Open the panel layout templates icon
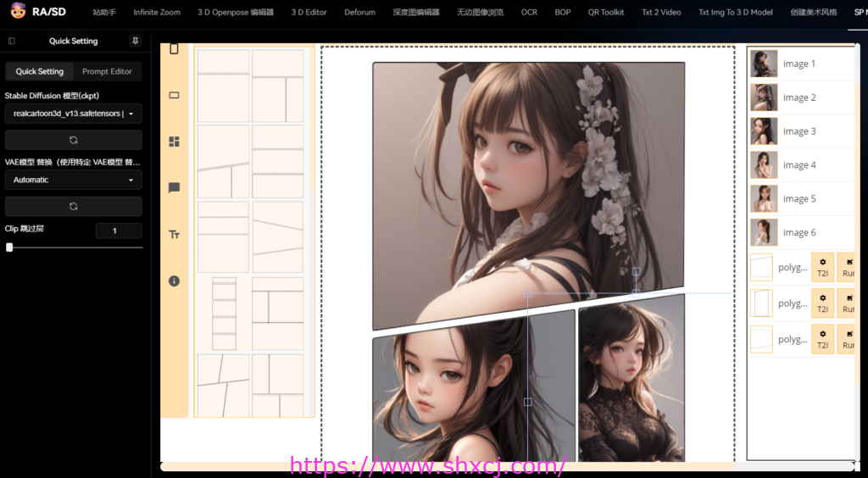 tap(174, 142)
